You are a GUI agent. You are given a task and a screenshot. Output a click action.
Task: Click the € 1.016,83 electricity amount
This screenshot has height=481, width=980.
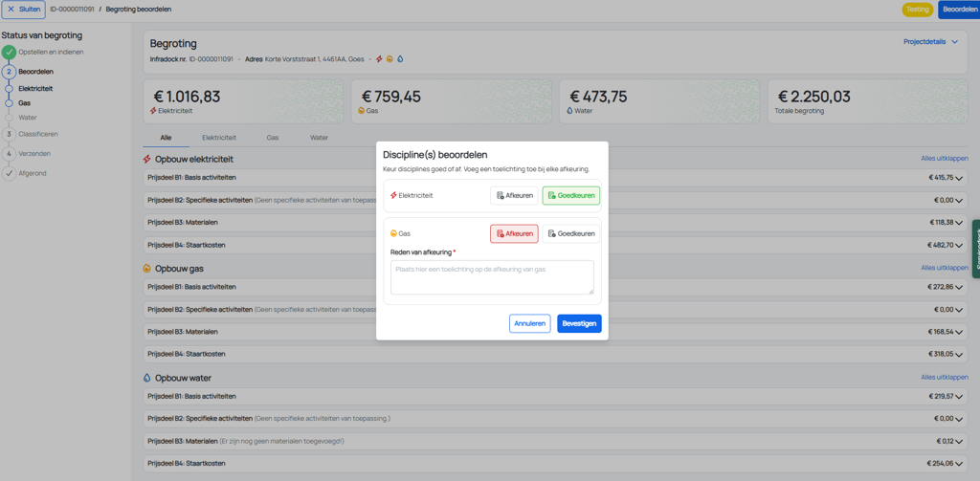[x=187, y=97]
